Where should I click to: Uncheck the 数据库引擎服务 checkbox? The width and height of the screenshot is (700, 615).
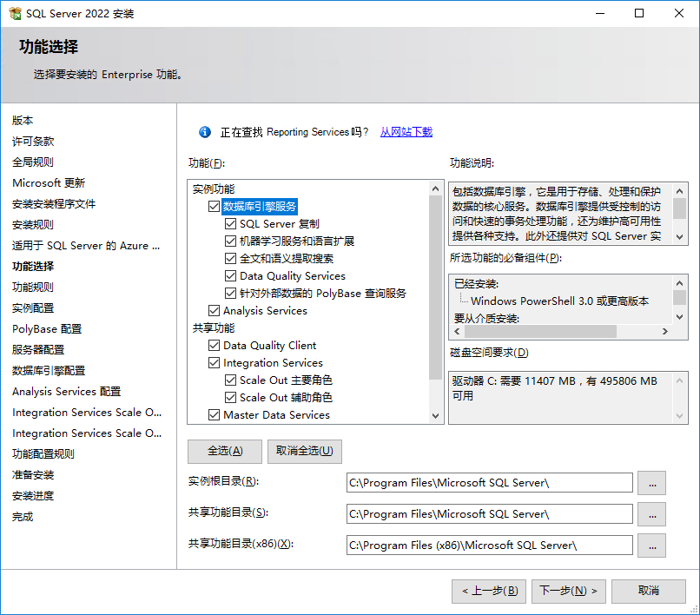tap(215, 207)
